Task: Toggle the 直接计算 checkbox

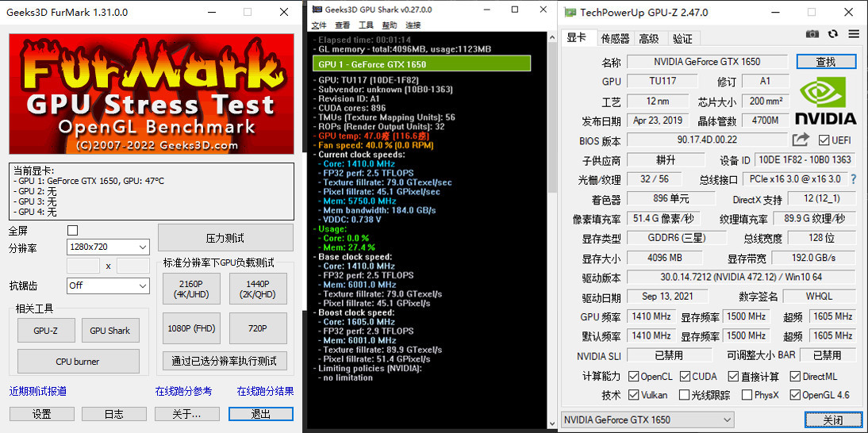Action: point(733,377)
